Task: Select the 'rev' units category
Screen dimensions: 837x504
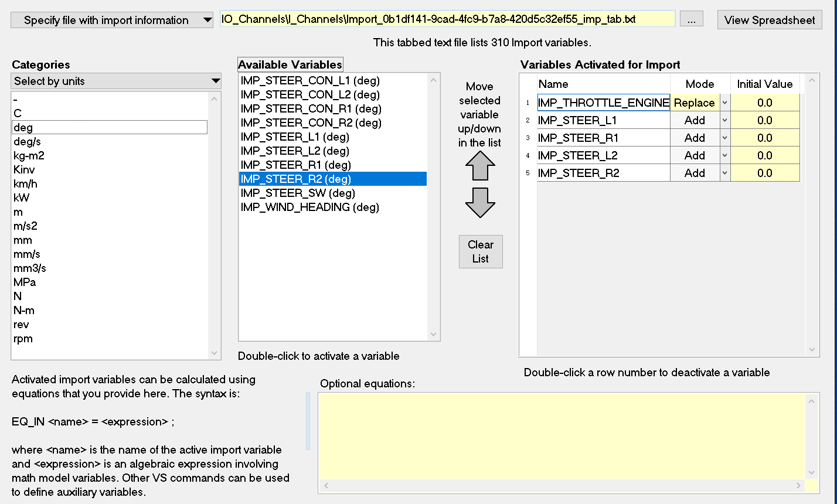Action: [110, 324]
